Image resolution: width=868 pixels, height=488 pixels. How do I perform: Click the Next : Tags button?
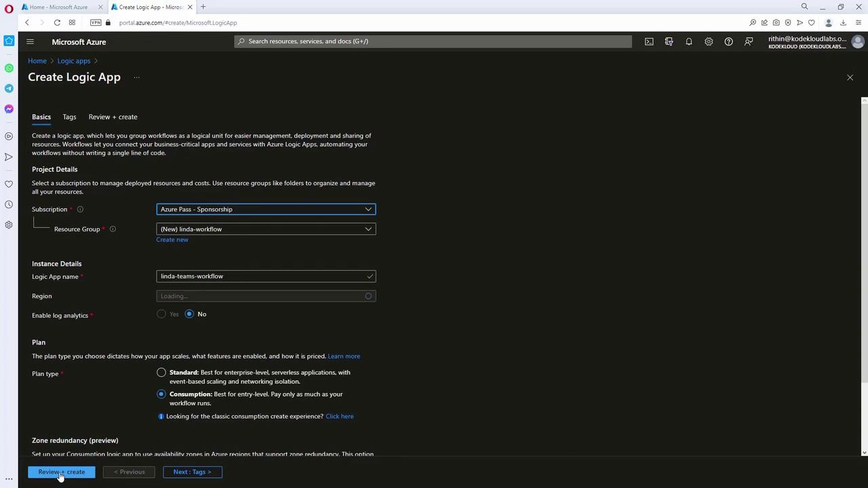coord(192,472)
